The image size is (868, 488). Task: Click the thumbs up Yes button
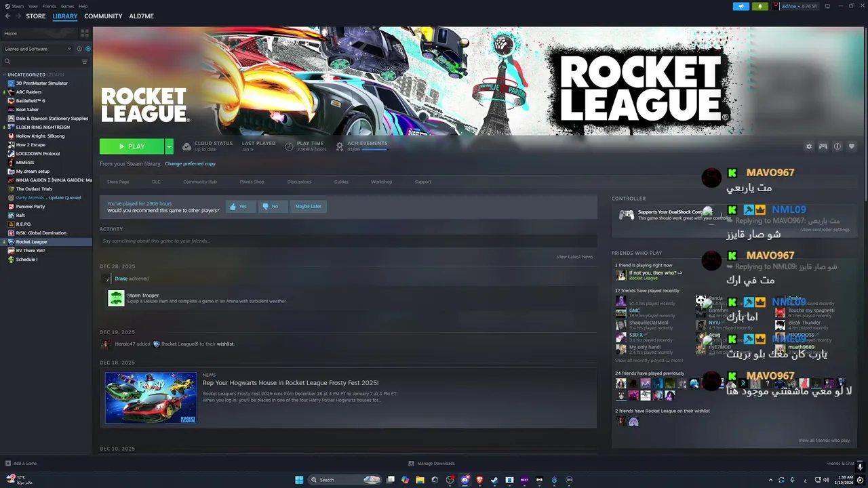pos(240,206)
